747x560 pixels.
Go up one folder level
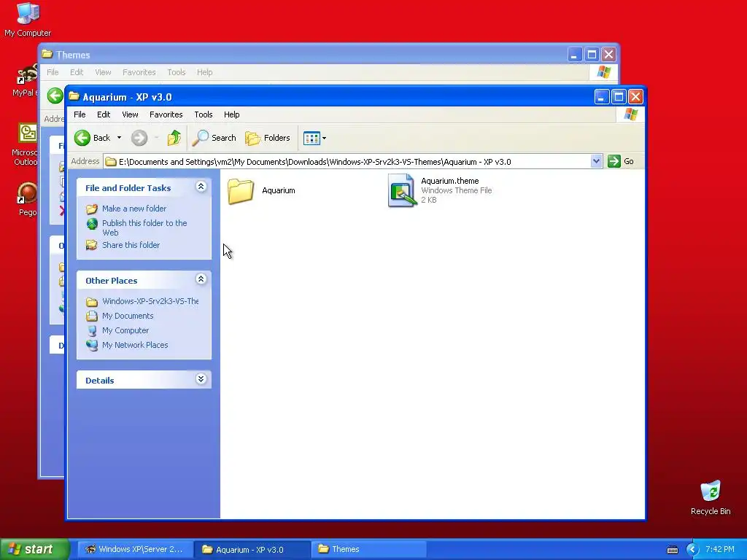(174, 138)
